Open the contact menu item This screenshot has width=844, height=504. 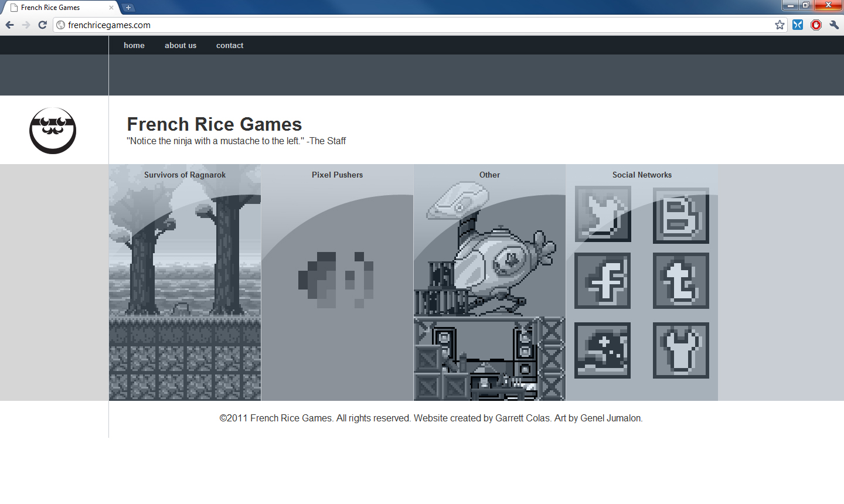click(x=230, y=45)
